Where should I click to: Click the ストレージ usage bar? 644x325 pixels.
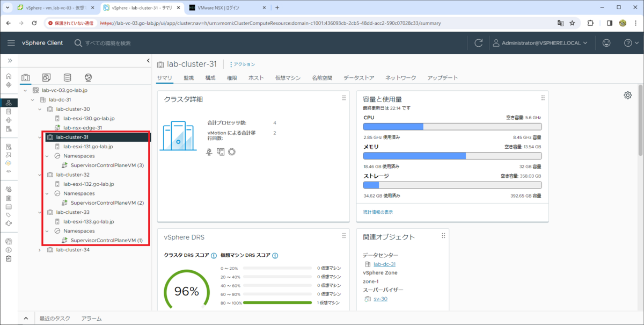452,185
